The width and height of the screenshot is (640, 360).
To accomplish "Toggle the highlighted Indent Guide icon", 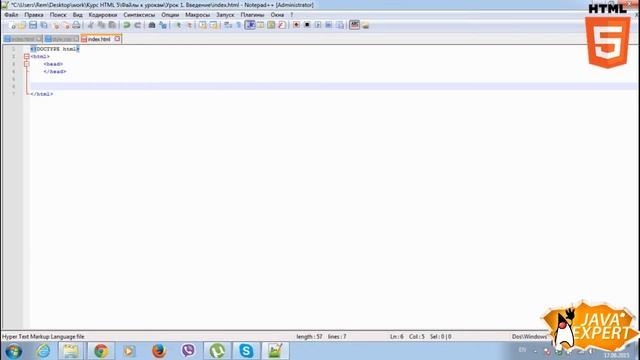I will point(250,25).
